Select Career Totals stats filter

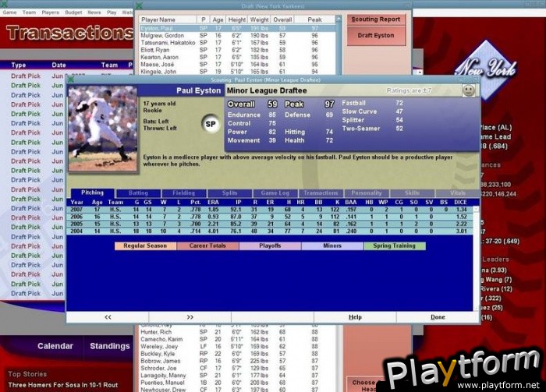pyautogui.click(x=207, y=246)
